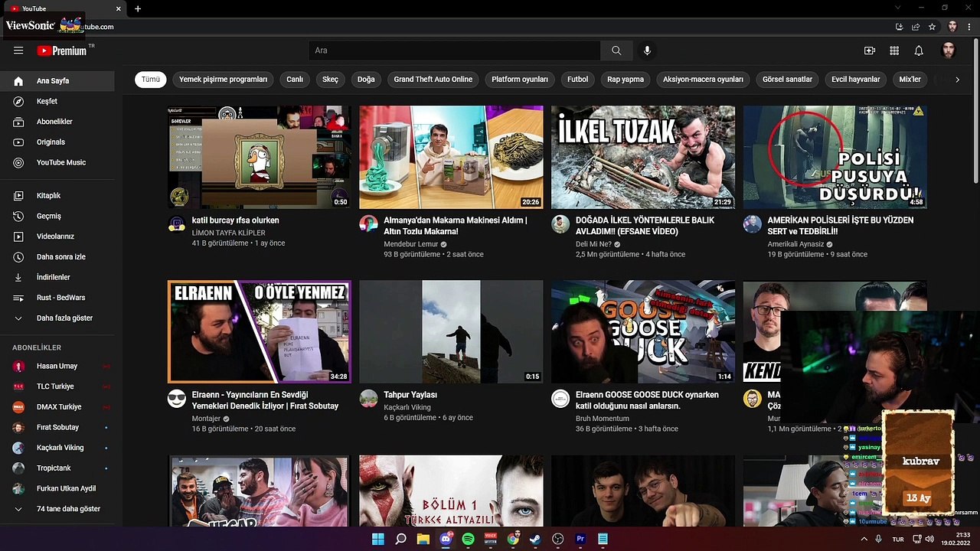The image size is (980, 551).
Task: Select 'Platform oyunları' filter chip
Action: tap(520, 79)
